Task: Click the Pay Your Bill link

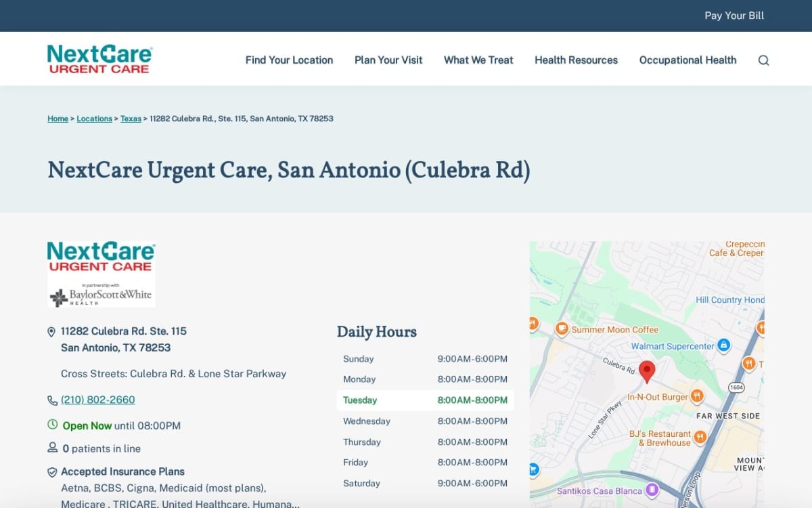Action: pyautogui.click(x=734, y=16)
